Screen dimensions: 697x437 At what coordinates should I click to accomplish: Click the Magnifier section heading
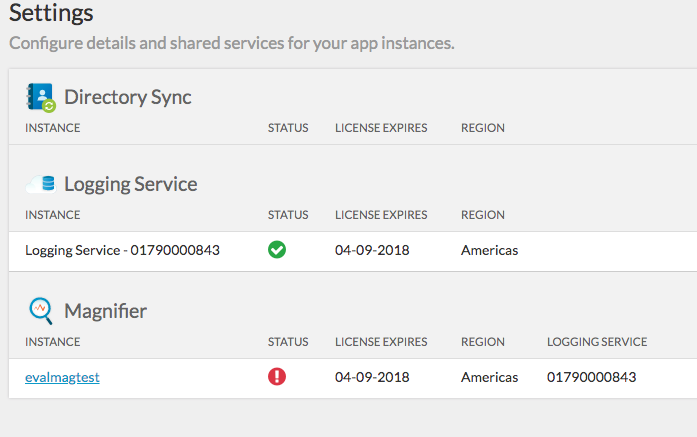[x=105, y=311]
